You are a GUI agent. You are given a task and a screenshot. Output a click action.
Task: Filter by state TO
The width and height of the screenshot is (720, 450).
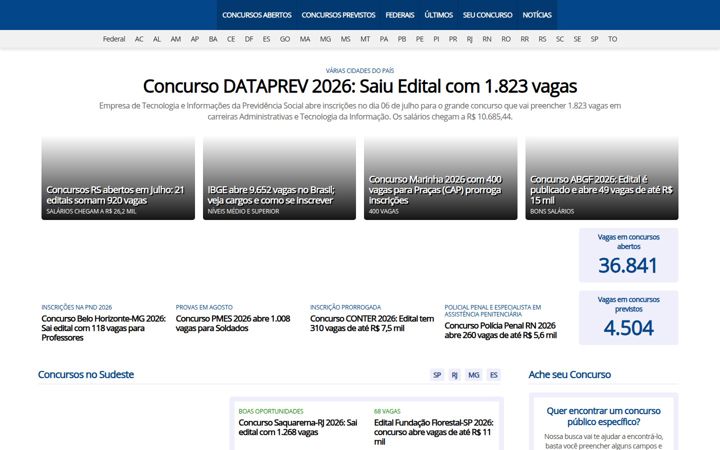coord(613,39)
